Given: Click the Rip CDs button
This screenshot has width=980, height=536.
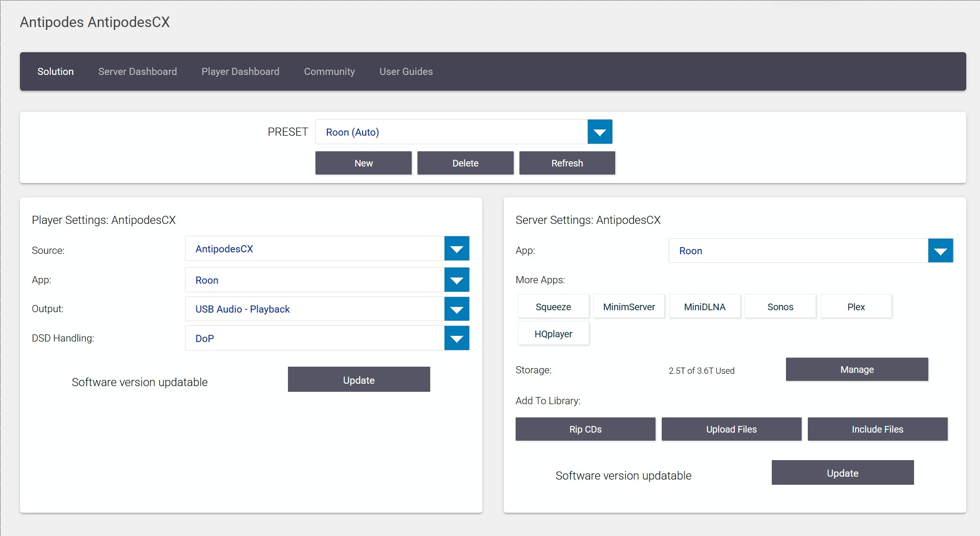Looking at the screenshot, I should pyautogui.click(x=585, y=429).
